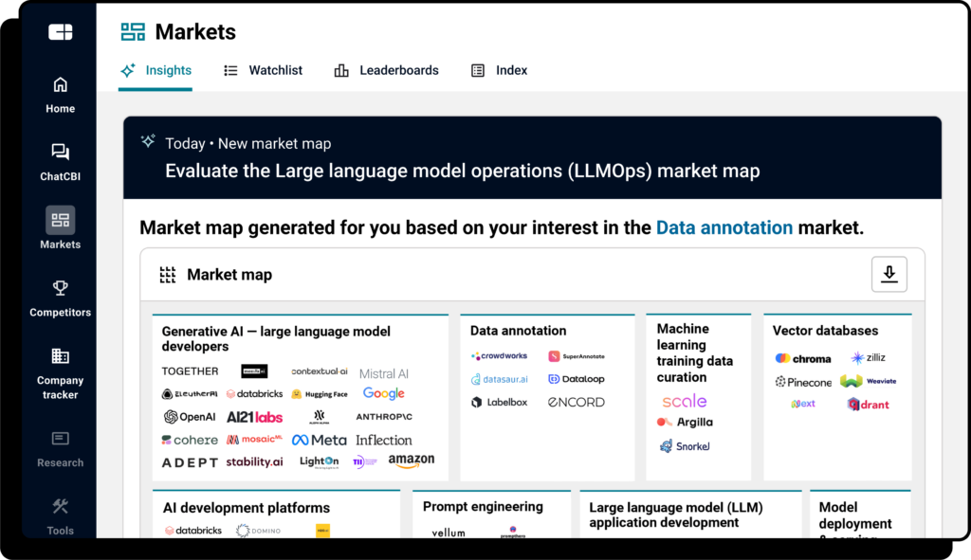This screenshot has height=560, width=971.
Task: Open ChatCBI from sidebar
Action: 60,163
